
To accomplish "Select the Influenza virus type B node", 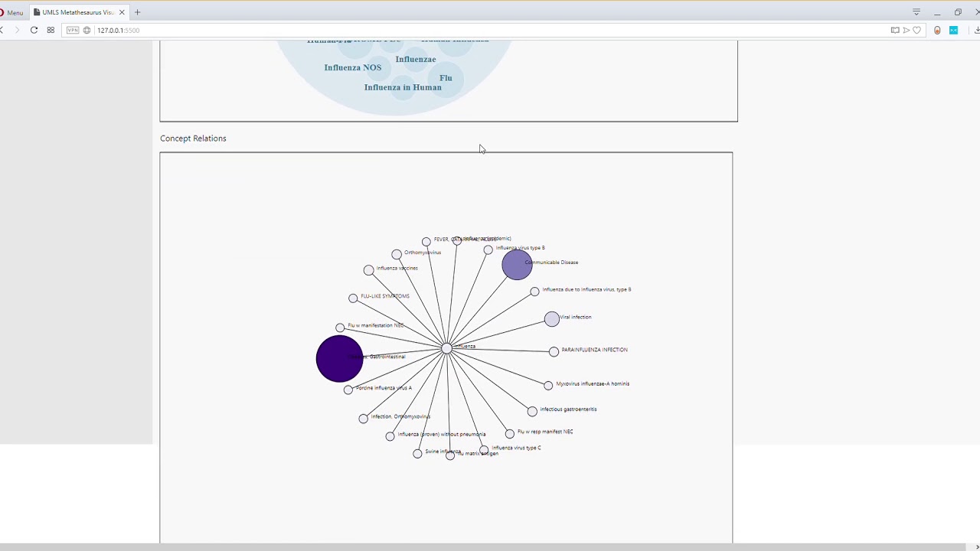I will (x=488, y=249).
